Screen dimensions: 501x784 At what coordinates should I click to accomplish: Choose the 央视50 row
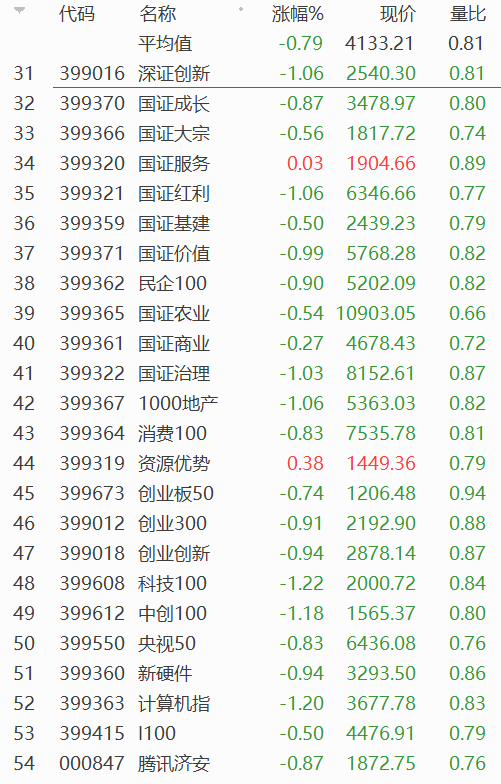click(250, 644)
